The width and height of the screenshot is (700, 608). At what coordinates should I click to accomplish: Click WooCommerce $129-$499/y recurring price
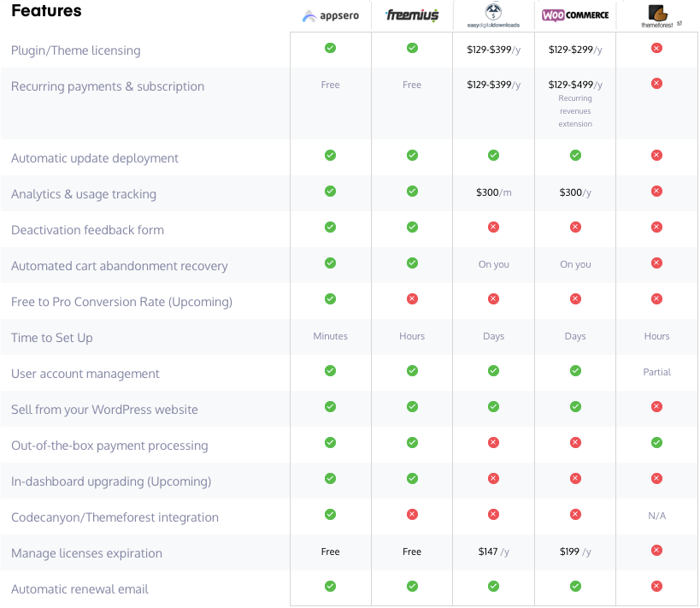pos(575,85)
